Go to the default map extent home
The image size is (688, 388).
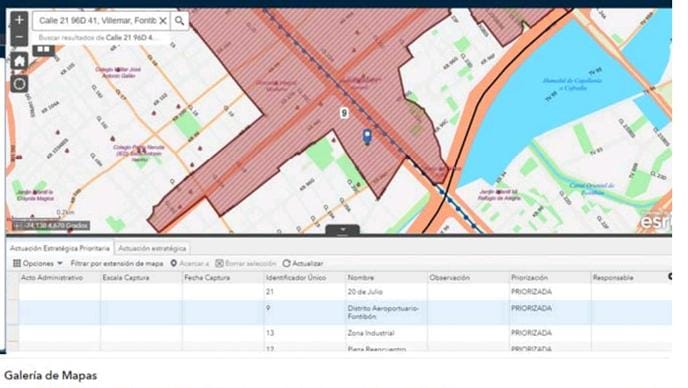19,61
